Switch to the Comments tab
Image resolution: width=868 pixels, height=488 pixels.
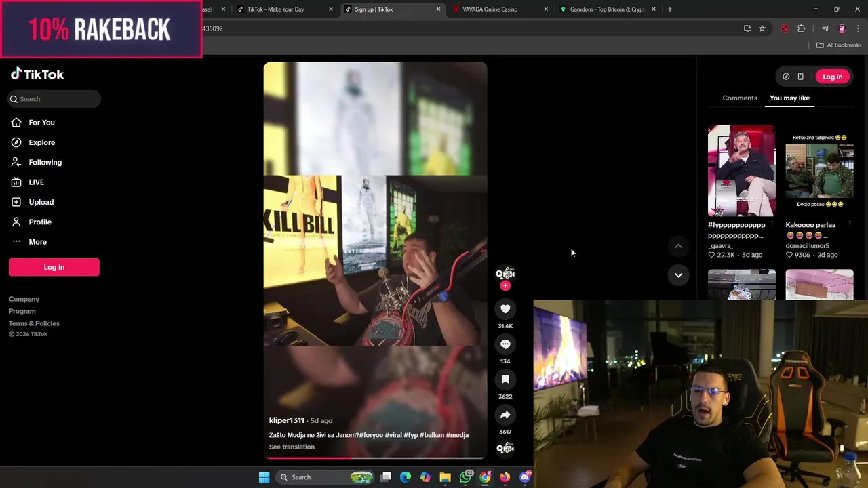tap(740, 98)
